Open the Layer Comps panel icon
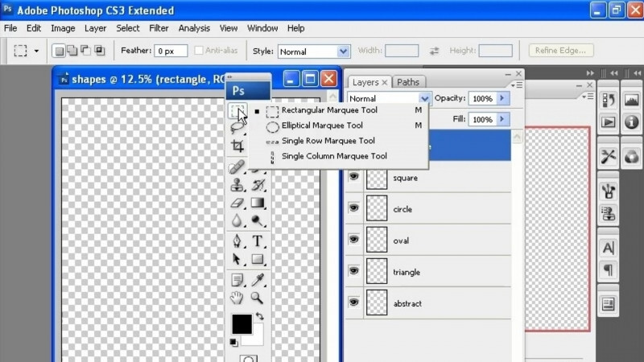Viewport: 644px width, 362px height. coord(609,304)
